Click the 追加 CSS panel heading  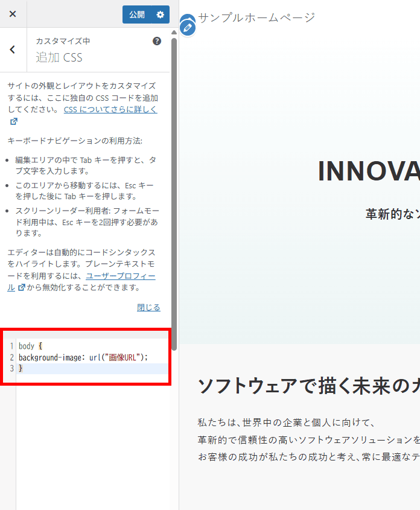click(x=59, y=57)
